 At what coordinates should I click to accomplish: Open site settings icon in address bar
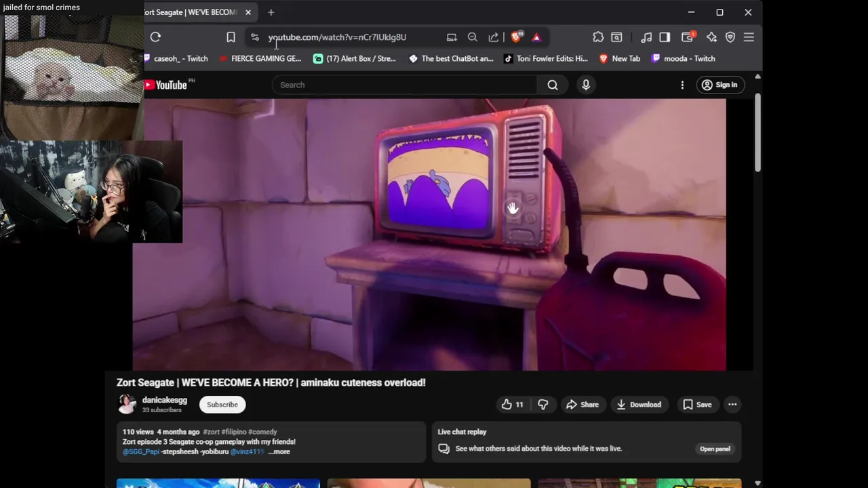[255, 37]
